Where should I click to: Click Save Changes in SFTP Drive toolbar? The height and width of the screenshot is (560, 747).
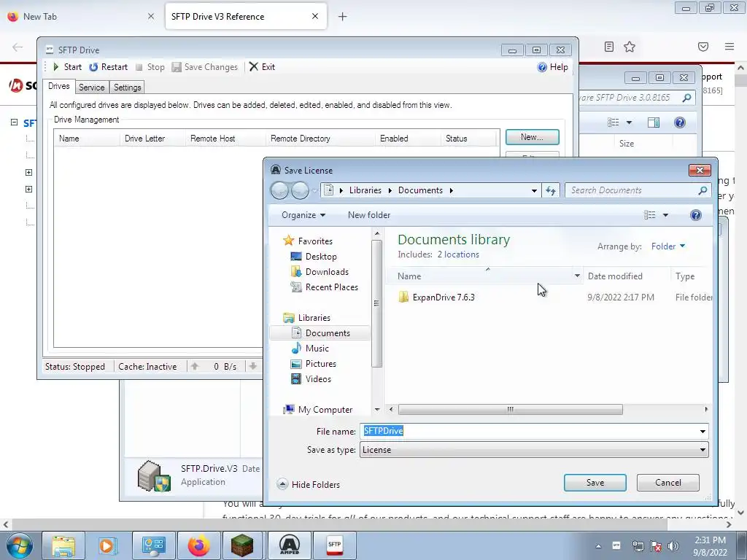pos(205,67)
